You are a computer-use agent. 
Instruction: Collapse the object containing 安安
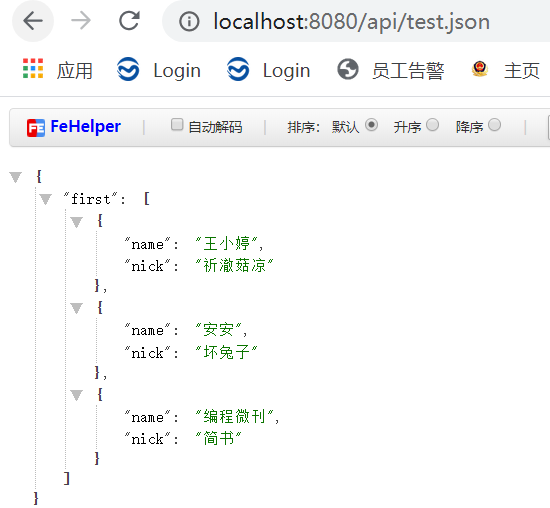pos(76,308)
